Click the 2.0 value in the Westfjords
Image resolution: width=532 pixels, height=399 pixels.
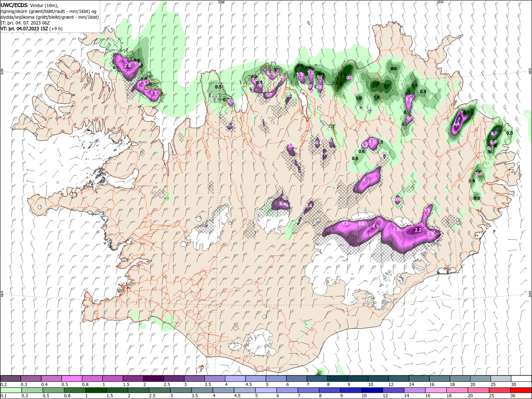[128, 66]
